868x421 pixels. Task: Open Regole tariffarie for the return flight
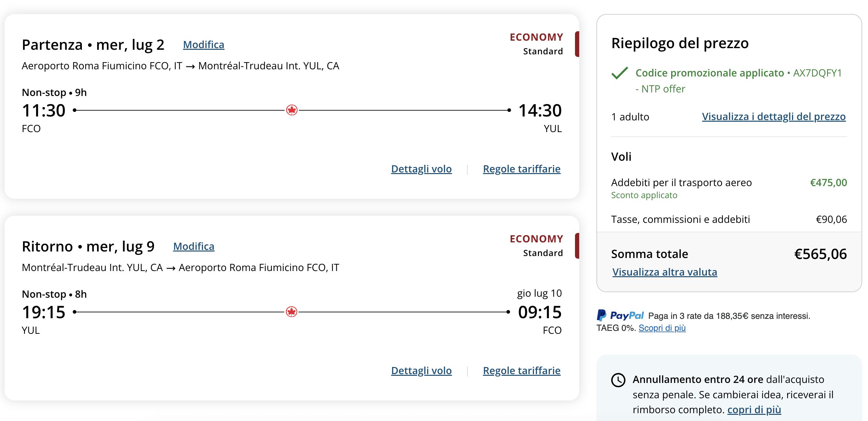pos(522,370)
